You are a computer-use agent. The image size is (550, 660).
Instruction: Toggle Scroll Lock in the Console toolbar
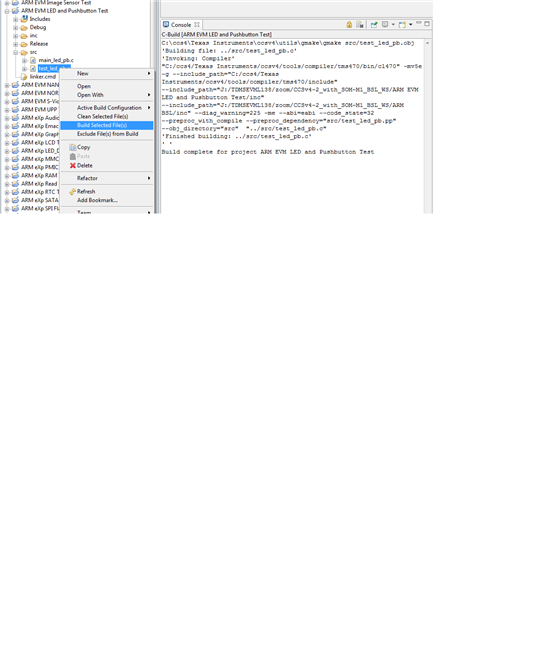click(x=349, y=25)
